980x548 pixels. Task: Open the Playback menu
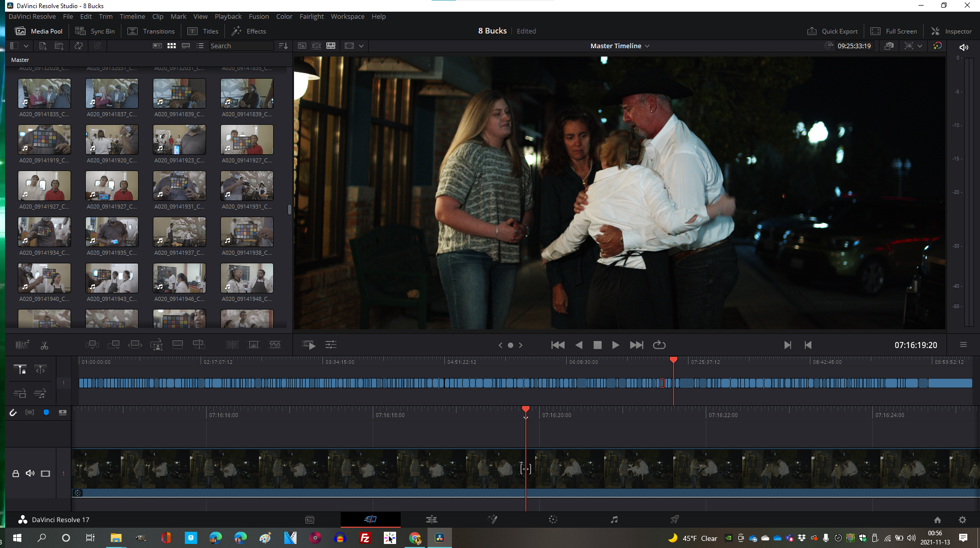[228, 16]
